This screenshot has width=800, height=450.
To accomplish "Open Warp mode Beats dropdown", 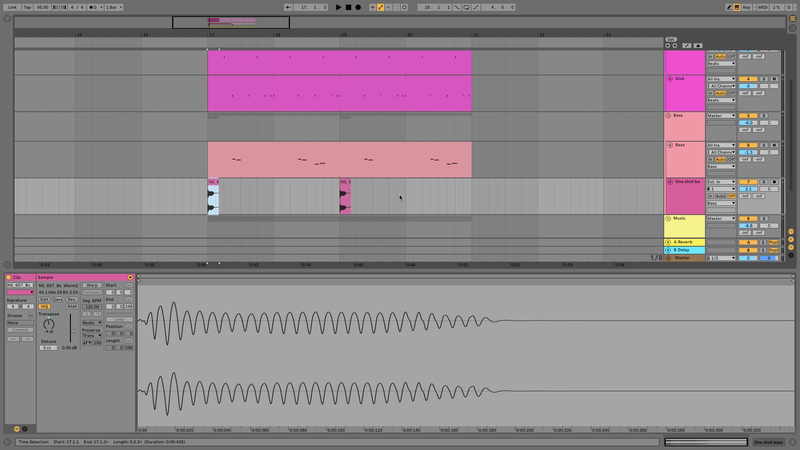I will 92,323.
